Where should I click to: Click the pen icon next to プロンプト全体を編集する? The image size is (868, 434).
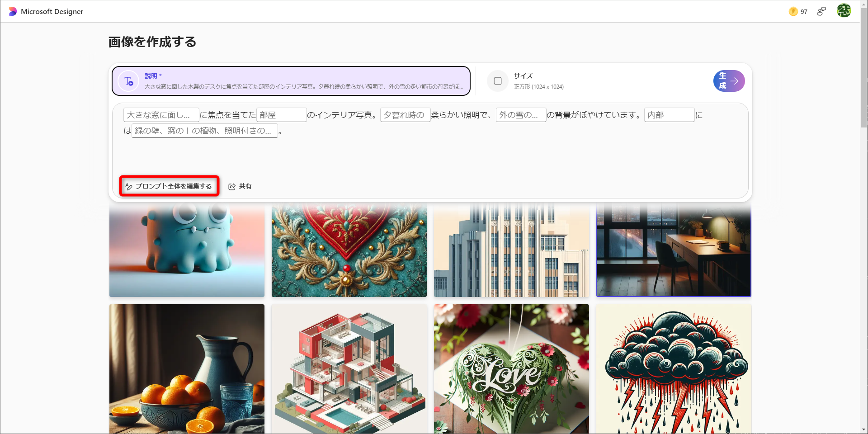(x=129, y=186)
